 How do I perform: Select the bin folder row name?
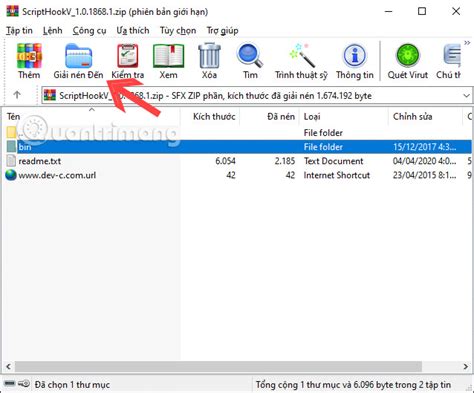pos(25,147)
